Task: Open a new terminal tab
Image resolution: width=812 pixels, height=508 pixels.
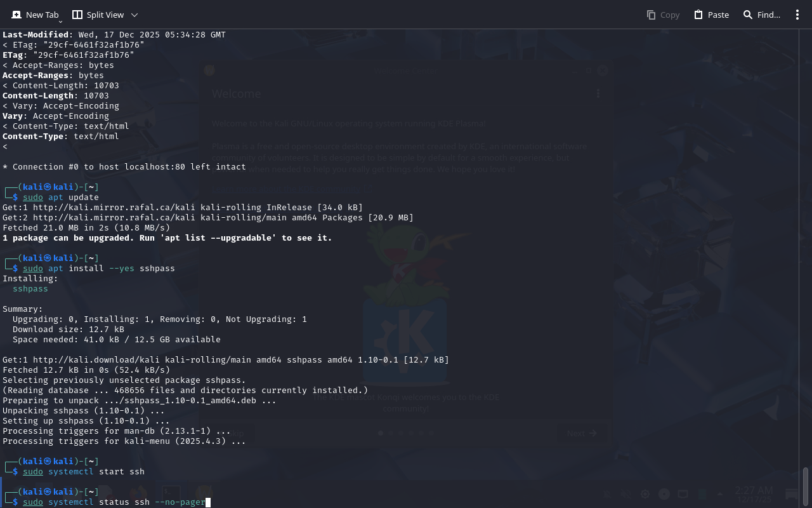Action: (x=35, y=15)
